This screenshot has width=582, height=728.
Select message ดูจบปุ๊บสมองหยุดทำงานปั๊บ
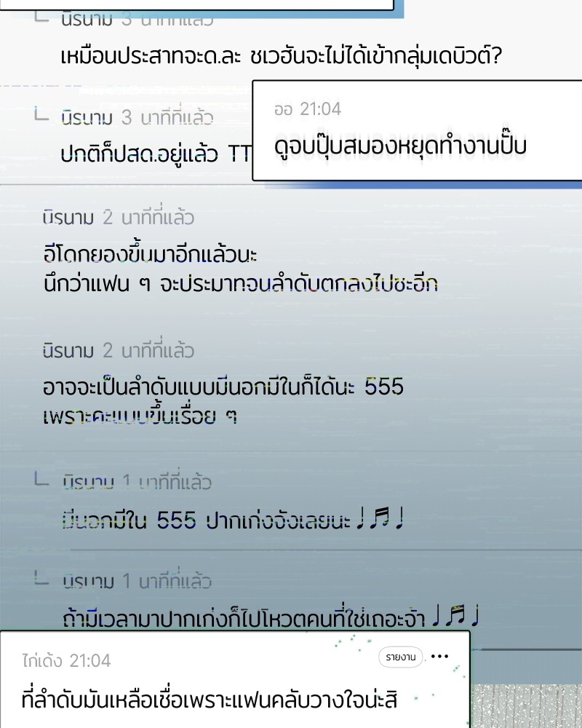coord(401,146)
